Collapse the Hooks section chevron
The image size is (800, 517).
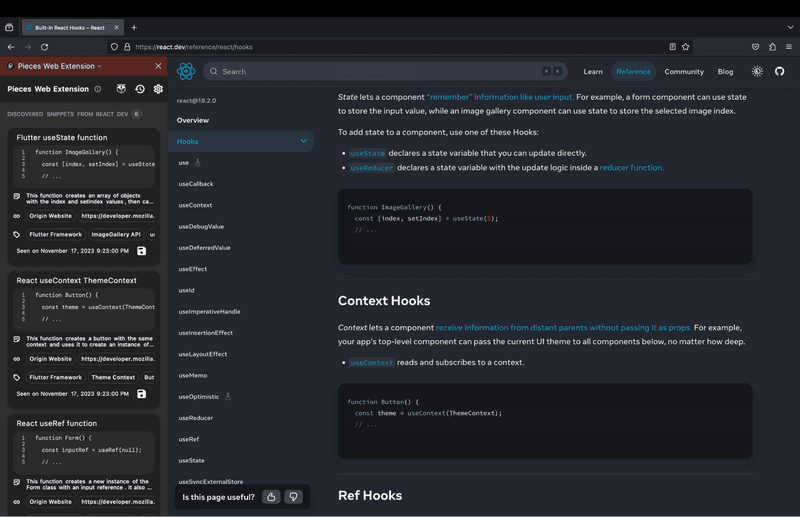coord(304,141)
